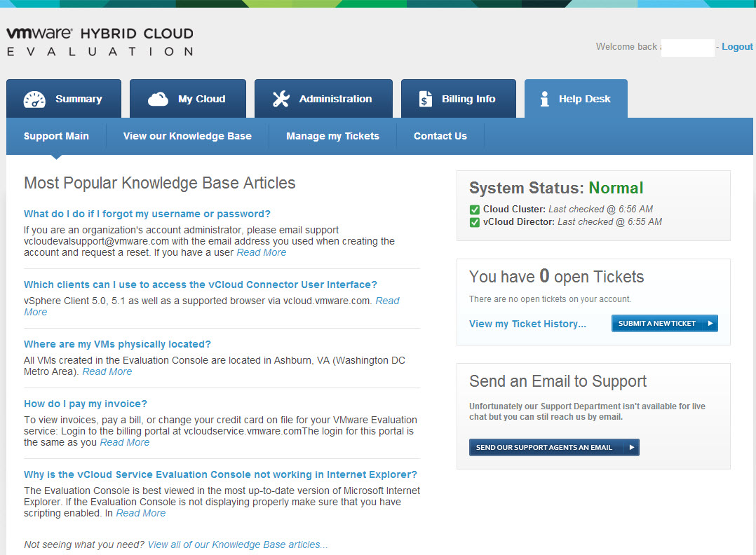Open 'Where are my VMs physically located?'
Screen dimensions: 756x555
pyautogui.click(x=117, y=345)
